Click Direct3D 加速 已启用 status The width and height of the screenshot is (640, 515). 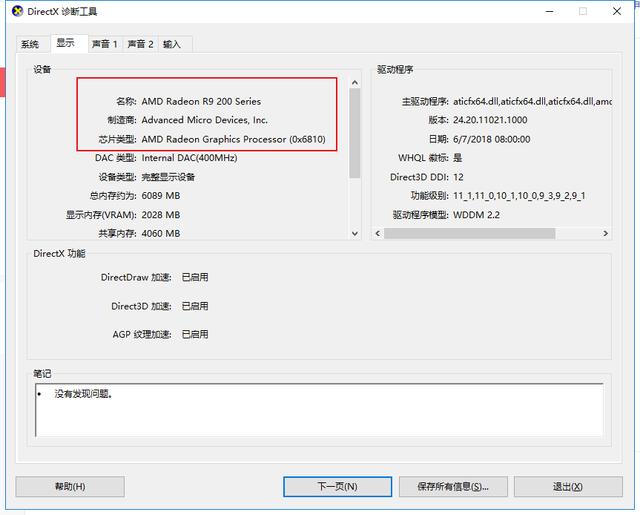pyautogui.click(x=195, y=306)
